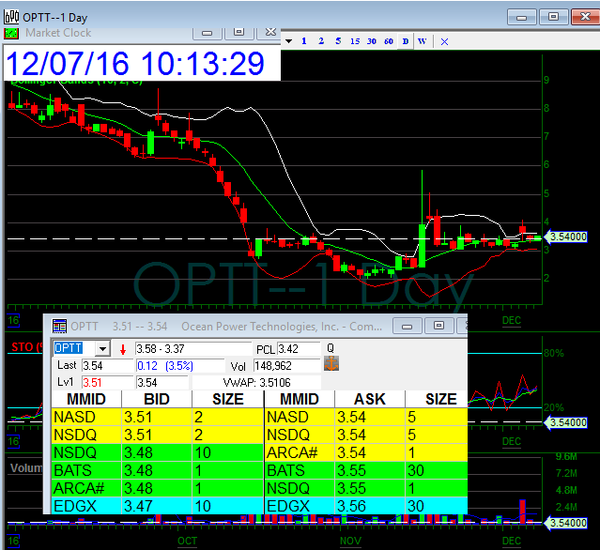Viewport: 600px width, 550px height.
Task: Click the green Market Clock window icon
Action: [x=10, y=32]
